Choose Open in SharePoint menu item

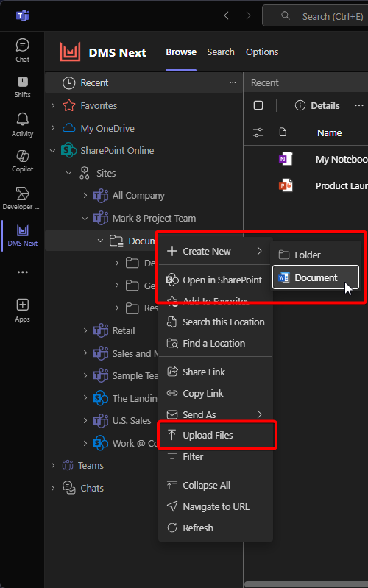[216, 280]
